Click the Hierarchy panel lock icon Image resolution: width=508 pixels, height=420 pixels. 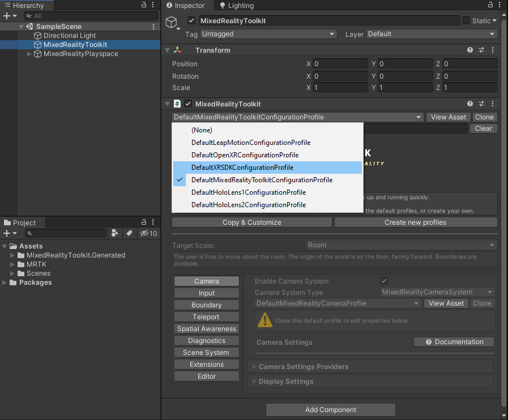coord(144,5)
